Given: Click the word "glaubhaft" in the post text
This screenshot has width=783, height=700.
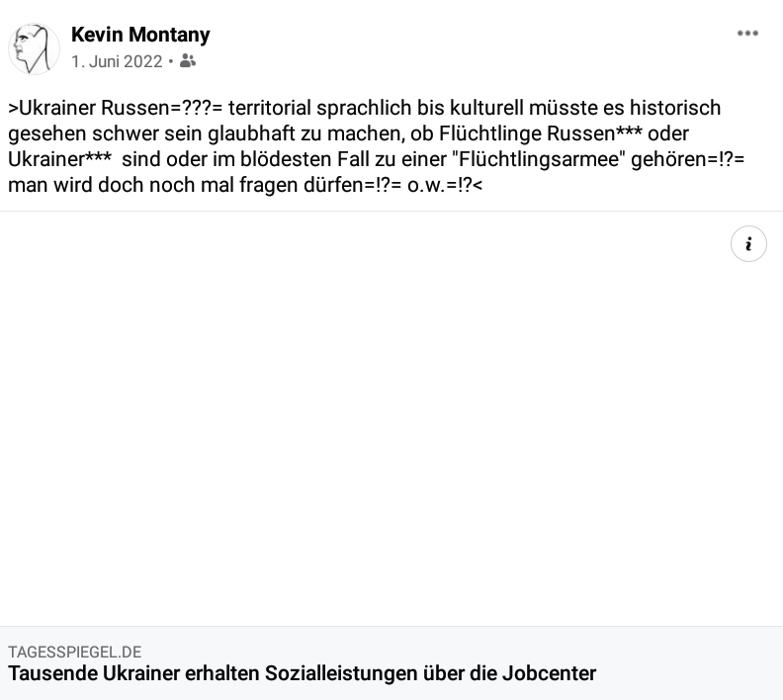Looking at the screenshot, I should 251,133.
